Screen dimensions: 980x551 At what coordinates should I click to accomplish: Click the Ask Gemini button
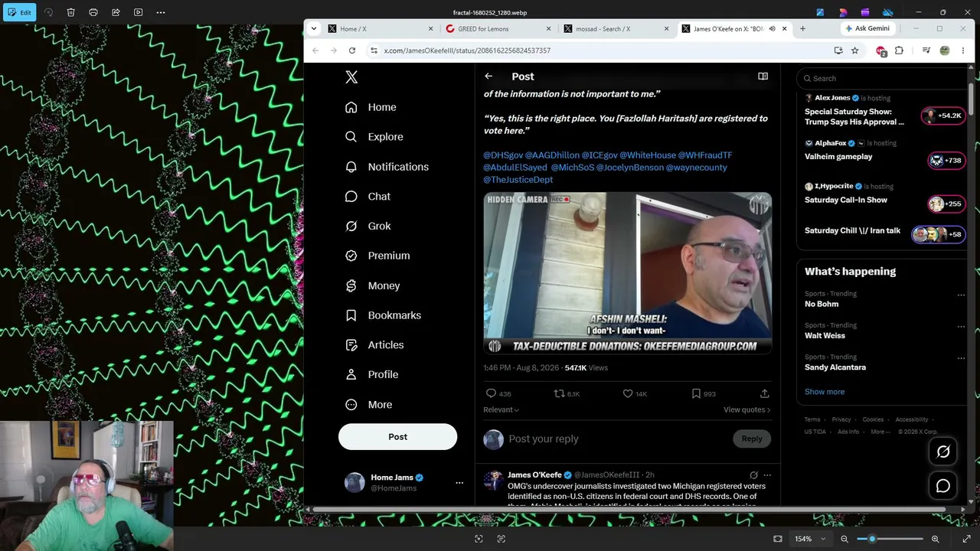point(868,28)
